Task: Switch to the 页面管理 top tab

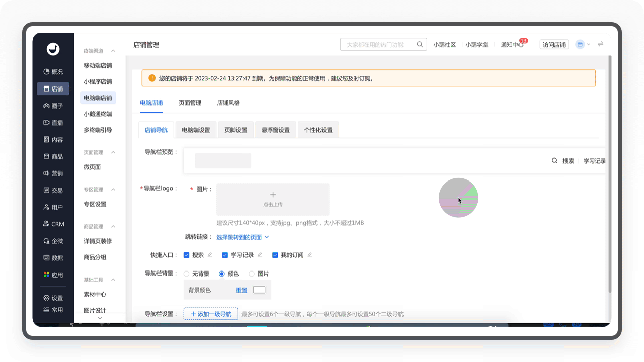Action: point(190,103)
